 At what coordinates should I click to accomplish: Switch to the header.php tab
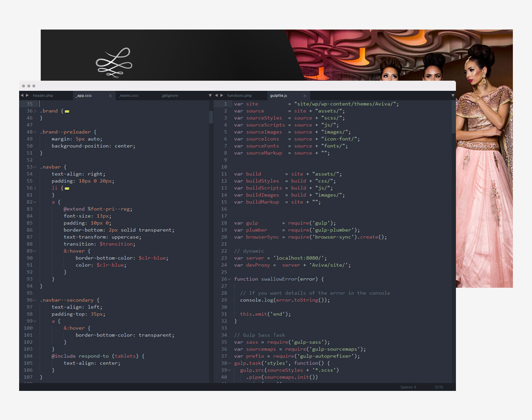(x=43, y=96)
